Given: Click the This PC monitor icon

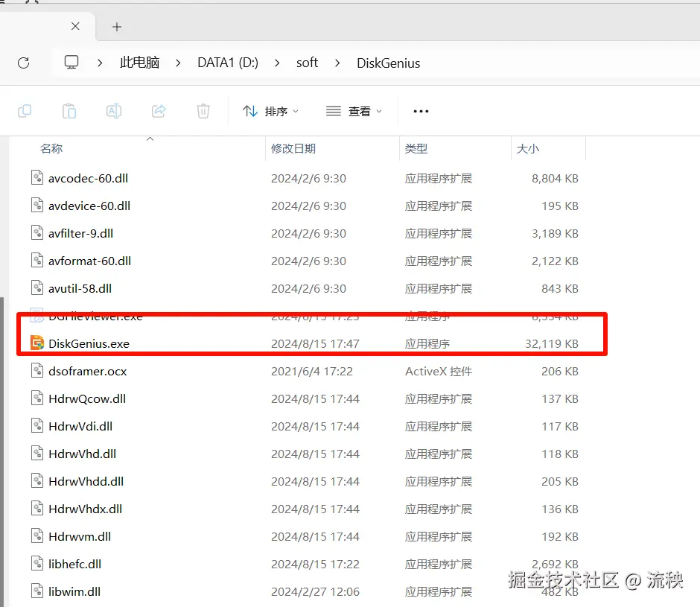Looking at the screenshot, I should click(71, 63).
